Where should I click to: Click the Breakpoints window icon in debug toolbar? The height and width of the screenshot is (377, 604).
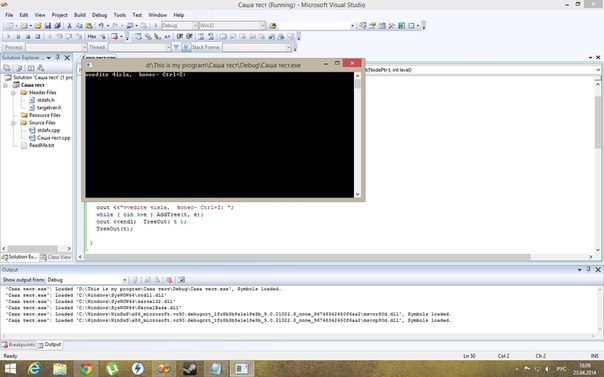coord(114,37)
